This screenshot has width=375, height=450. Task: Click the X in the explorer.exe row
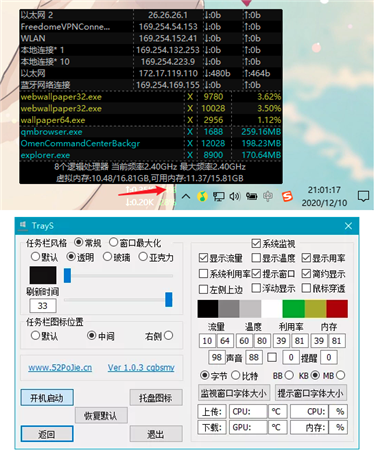point(190,155)
